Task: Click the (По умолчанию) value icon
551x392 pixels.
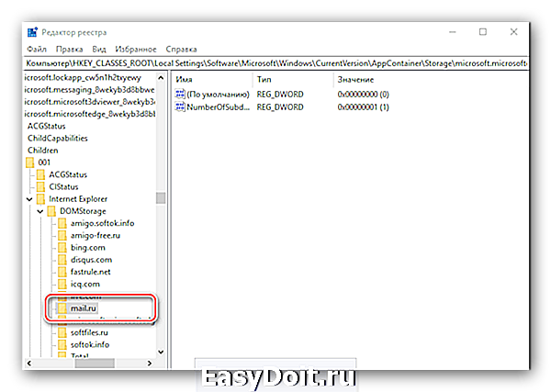Action: (x=180, y=95)
